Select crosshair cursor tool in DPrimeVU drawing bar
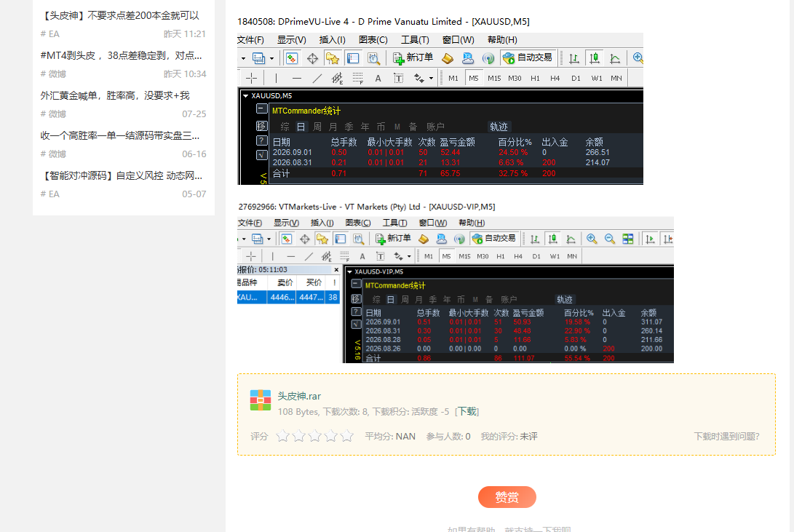 click(251, 78)
